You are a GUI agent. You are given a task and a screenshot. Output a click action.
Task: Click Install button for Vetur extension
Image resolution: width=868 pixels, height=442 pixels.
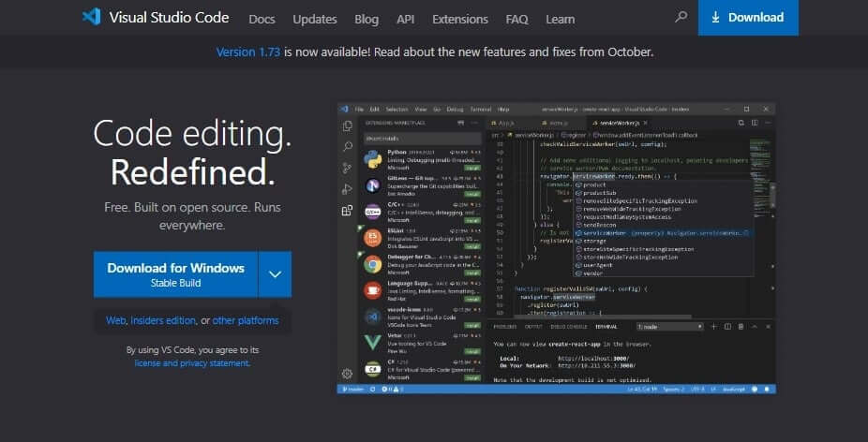[x=472, y=351]
